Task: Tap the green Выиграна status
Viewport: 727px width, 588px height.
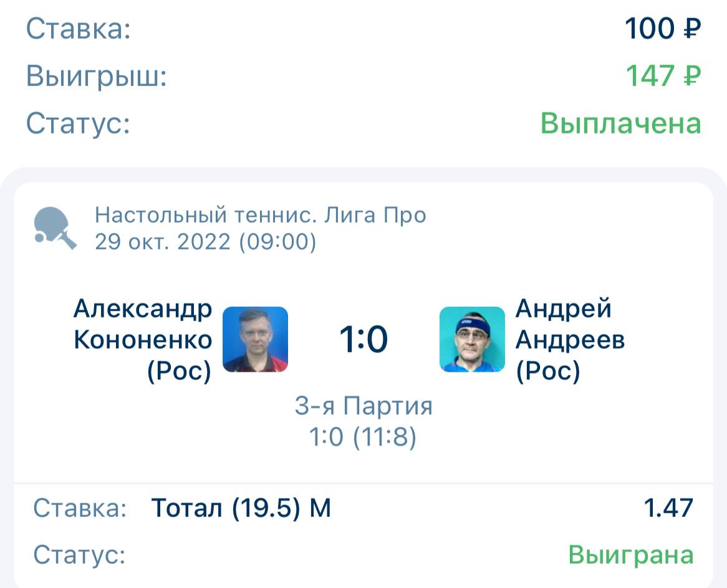Action: point(630,554)
